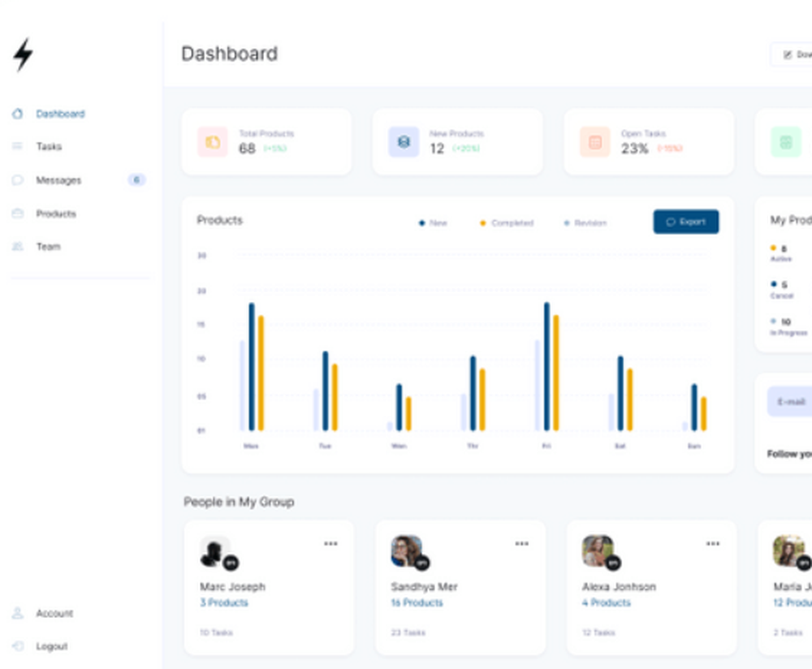This screenshot has height=669, width=812.
Task: Click the Products briefcase icon
Action: [x=18, y=214]
